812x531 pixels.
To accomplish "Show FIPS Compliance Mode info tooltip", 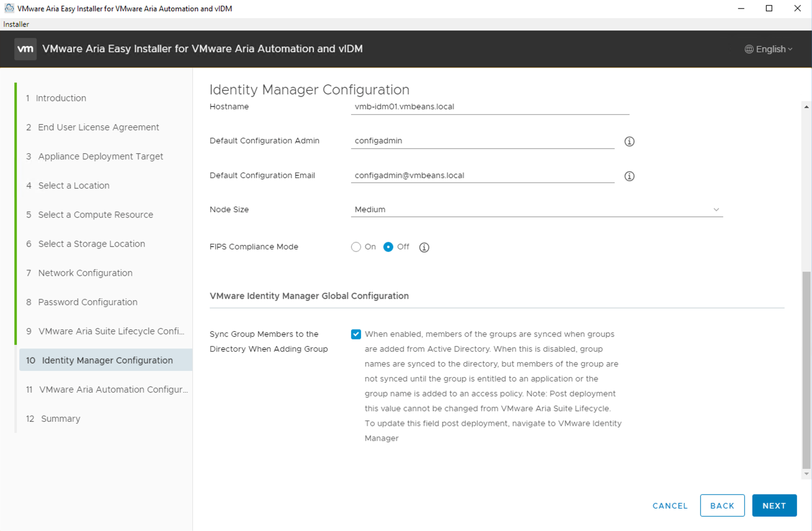I will click(x=424, y=248).
